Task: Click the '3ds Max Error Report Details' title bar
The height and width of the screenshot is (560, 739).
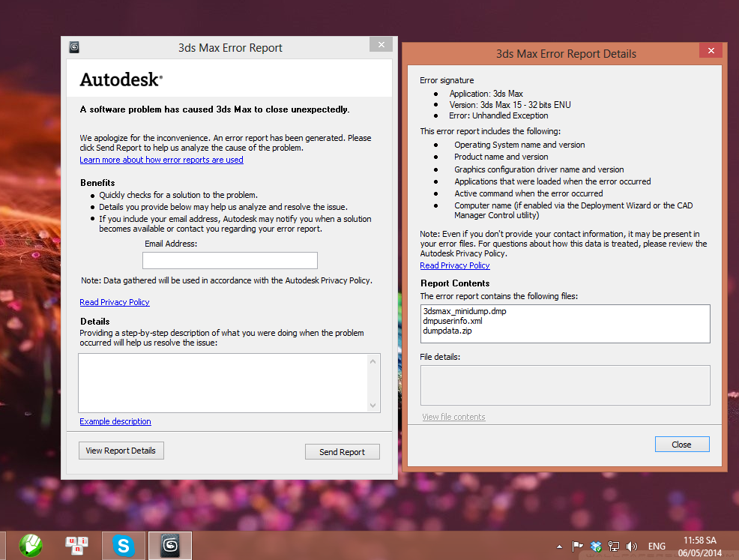Action: [x=566, y=54]
